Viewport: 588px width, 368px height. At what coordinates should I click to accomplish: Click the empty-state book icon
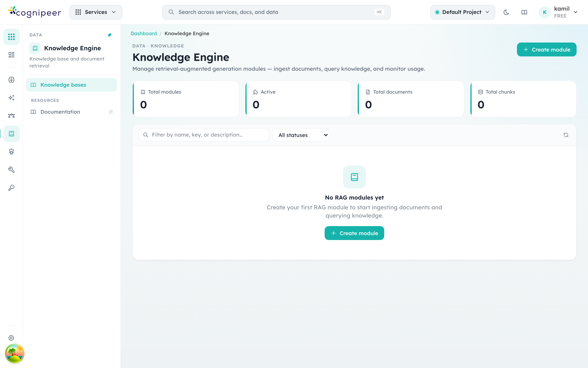click(x=354, y=177)
